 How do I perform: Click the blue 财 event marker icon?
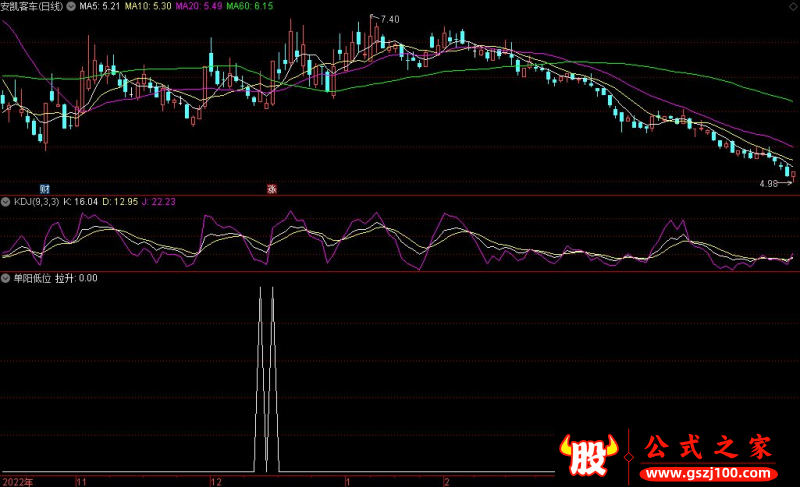tap(44, 188)
